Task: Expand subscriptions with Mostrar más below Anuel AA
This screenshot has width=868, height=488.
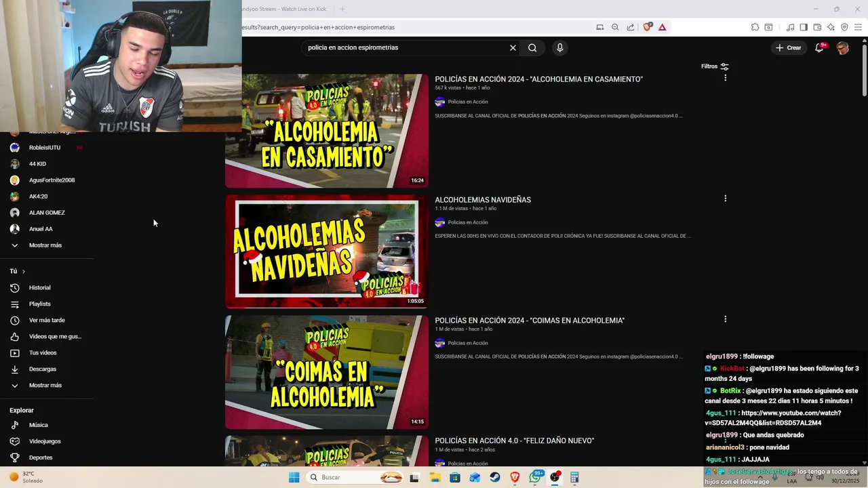Action: coord(45,245)
